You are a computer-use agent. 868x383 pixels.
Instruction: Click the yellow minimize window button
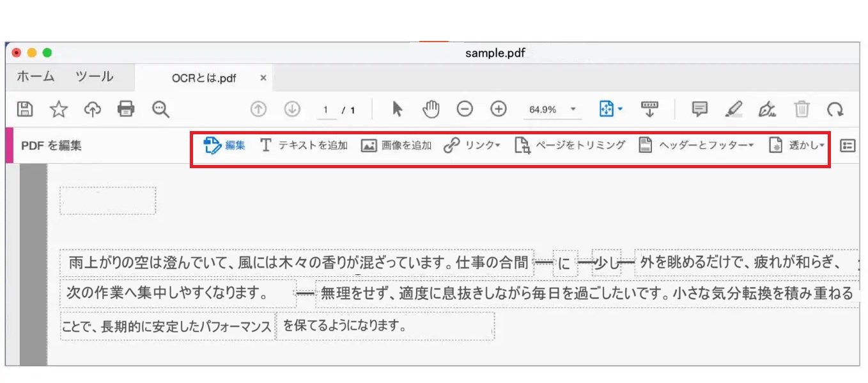click(x=31, y=53)
